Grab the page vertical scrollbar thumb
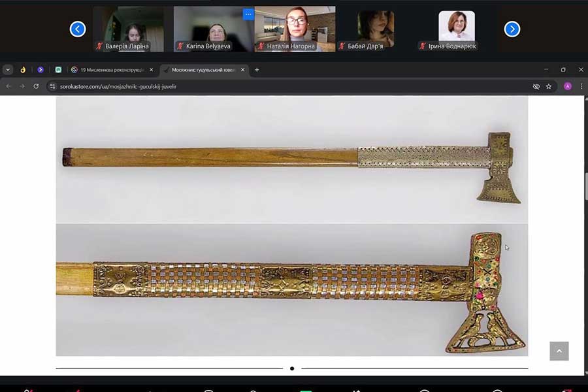The width and height of the screenshot is (588, 392). pyautogui.click(x=586, y=186)
